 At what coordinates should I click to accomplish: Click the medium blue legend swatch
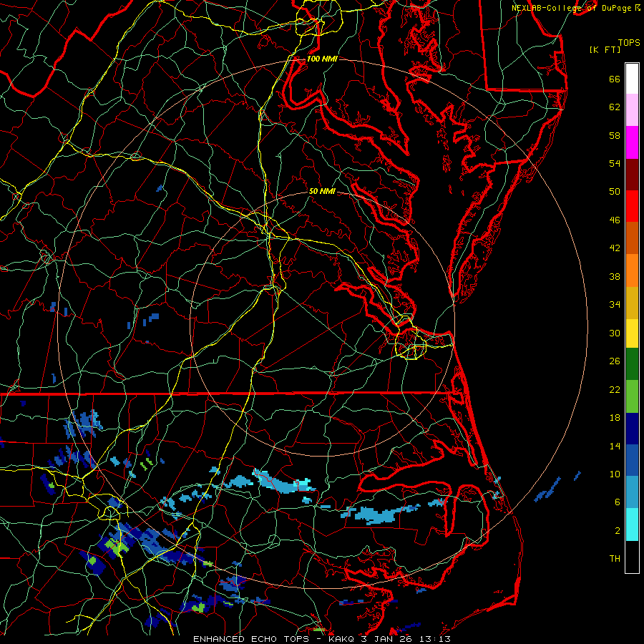point(632,460)
